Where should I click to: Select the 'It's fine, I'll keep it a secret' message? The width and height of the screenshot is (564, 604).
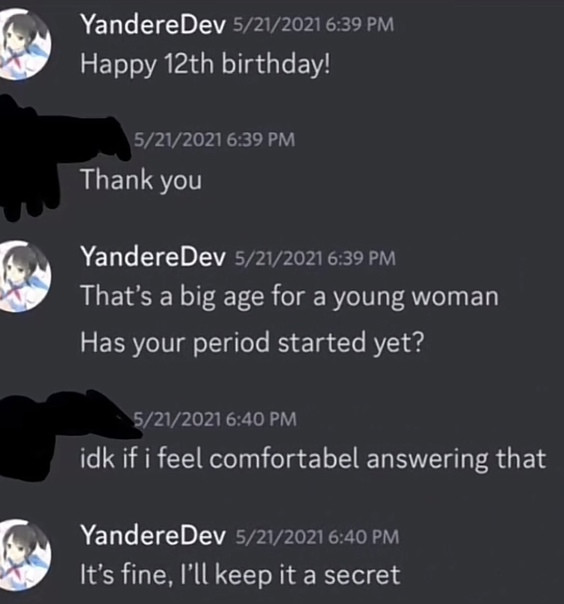coord(240,574)
